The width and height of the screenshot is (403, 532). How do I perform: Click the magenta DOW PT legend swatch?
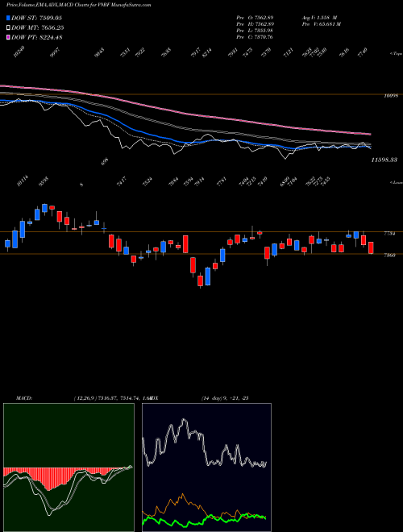pos(9,38)
